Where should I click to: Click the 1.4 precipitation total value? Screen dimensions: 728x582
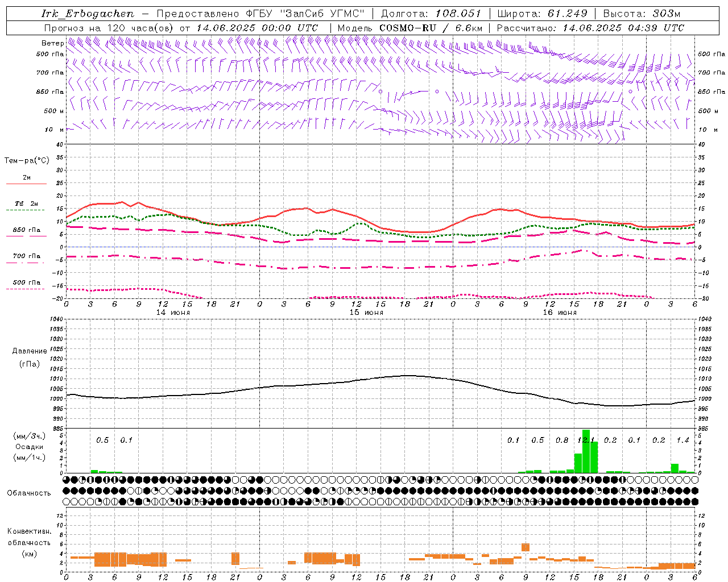pos(682,440)
